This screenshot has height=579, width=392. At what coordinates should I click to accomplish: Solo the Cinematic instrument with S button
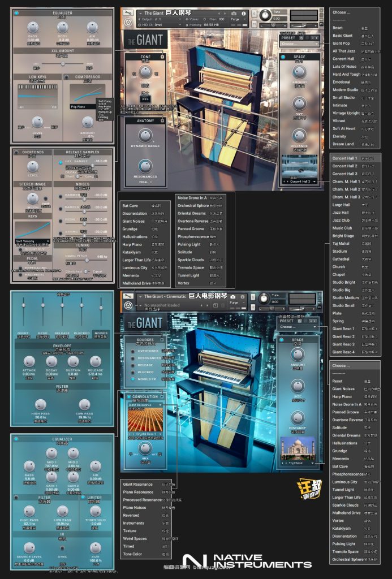pos(253,297)
